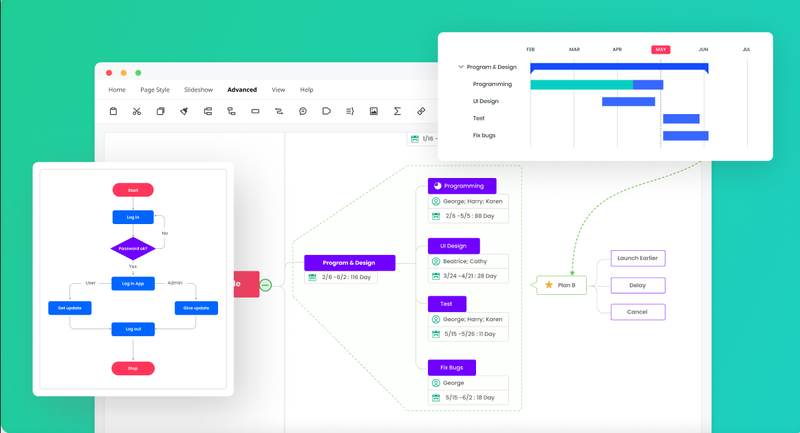Click the Launch Earlier node
Image resolution: width=800 pixels, height=433 pixels.
point(638,258)
